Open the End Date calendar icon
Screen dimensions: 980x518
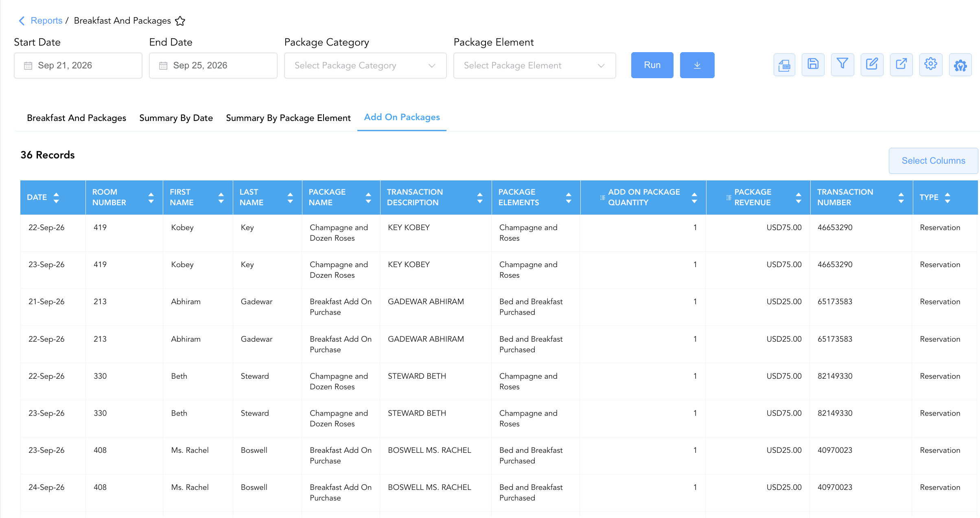tap(163, 66)
